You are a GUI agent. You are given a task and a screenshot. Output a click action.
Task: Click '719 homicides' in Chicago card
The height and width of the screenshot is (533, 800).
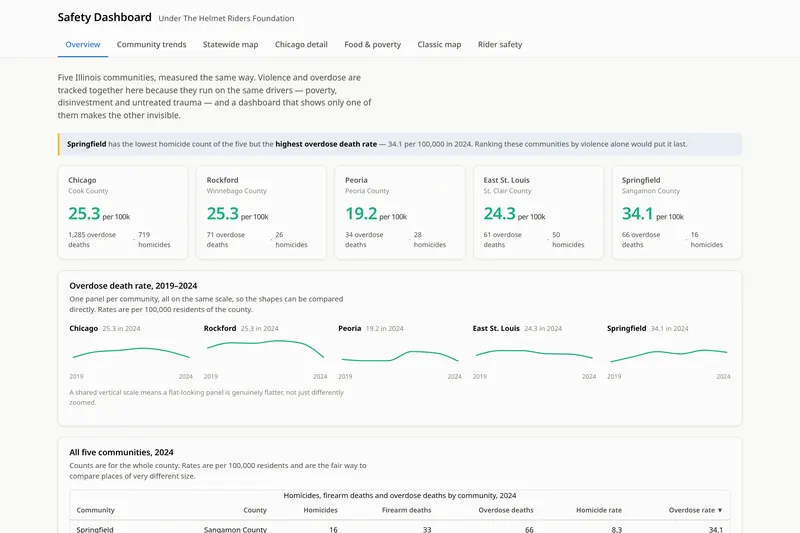pyautogui.click(x=154, y=240)
